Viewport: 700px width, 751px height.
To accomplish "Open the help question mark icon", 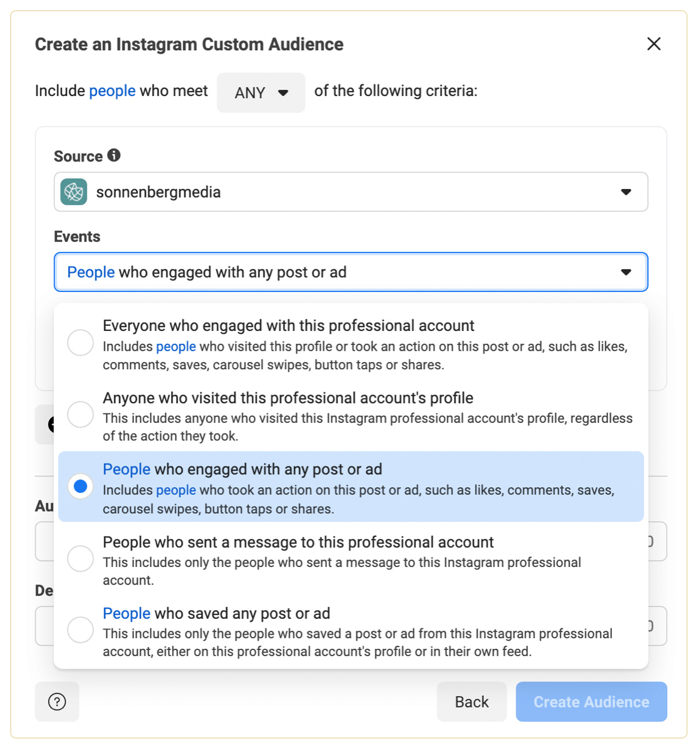I will [57, 702].
